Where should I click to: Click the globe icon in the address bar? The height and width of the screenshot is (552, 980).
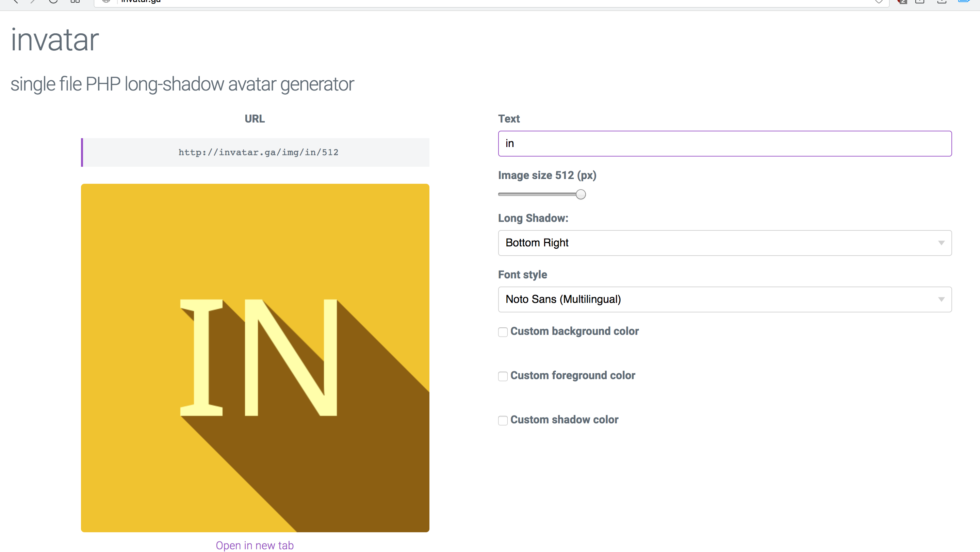coord(106,1)
